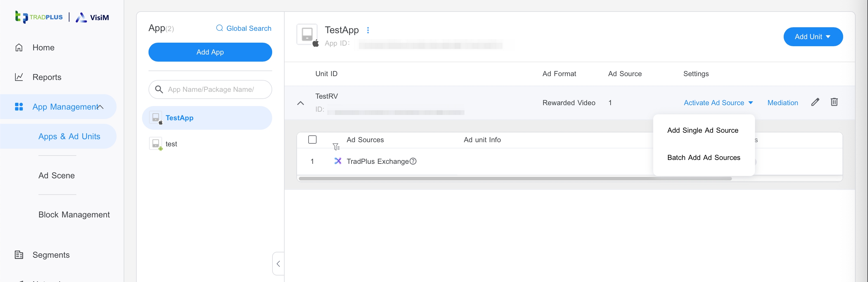Click the pencil edit icon for TestRV
The image size is (868, 282).
tap(815, 102)
